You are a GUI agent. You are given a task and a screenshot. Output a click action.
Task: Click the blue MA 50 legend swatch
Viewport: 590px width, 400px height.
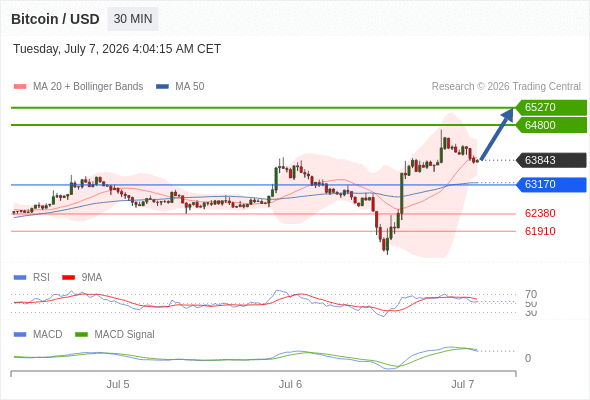pos(162,87)
